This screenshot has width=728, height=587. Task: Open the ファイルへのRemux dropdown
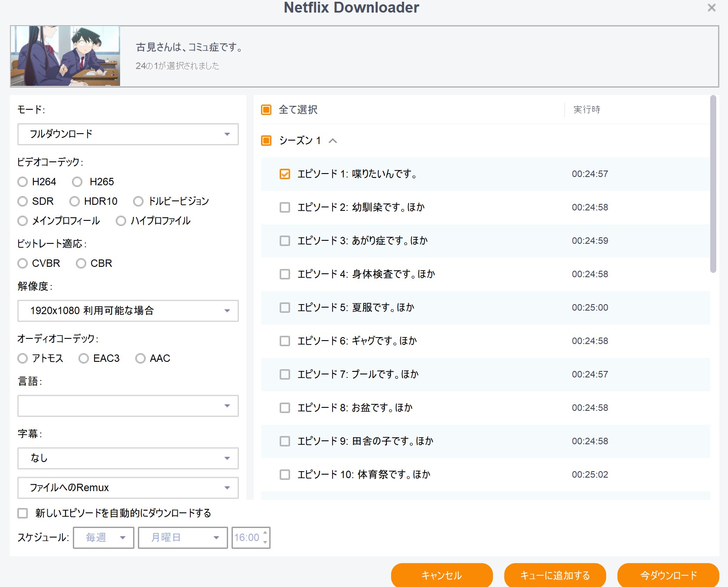(128, 488)
